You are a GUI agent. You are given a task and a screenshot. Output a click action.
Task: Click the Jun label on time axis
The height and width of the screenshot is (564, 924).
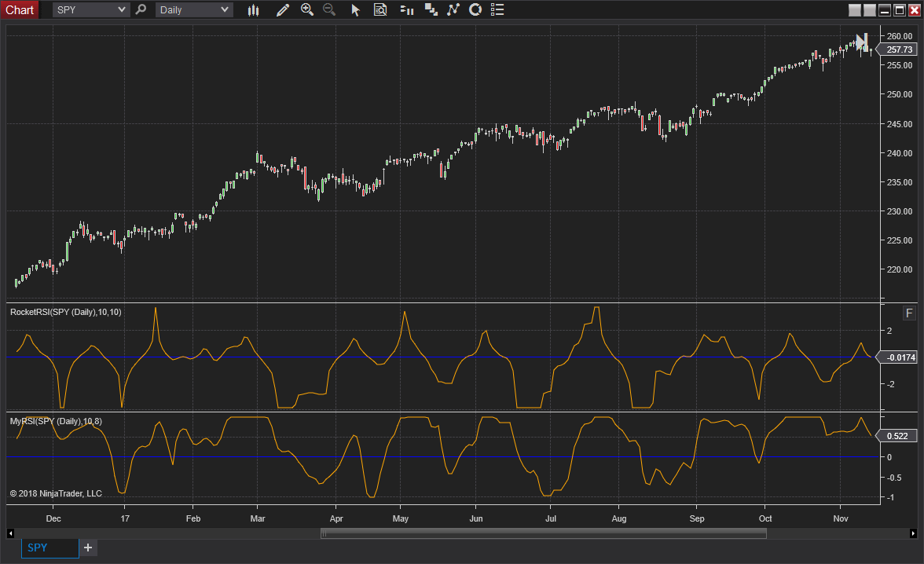tap(476, 518)
